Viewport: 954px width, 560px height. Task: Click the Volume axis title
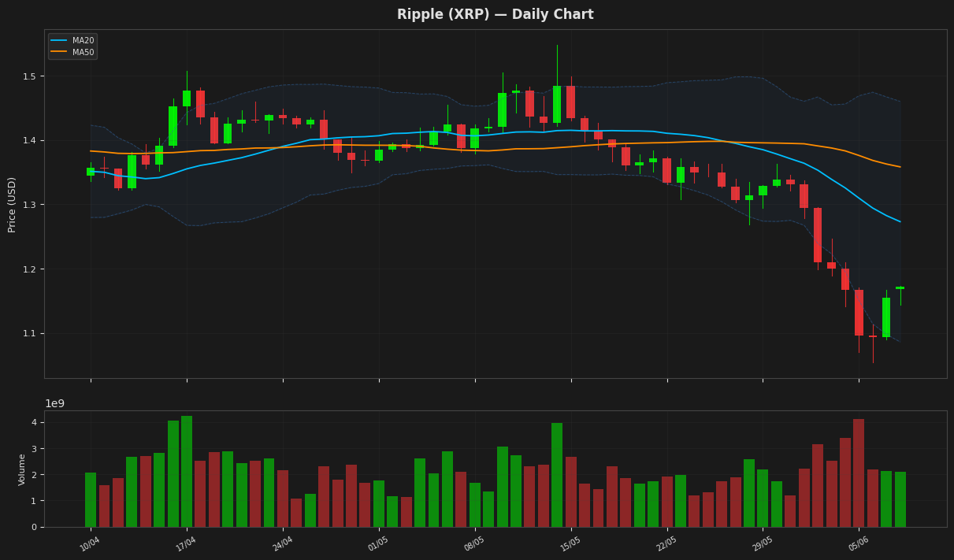pyautogui.click(x=22, y=469)
